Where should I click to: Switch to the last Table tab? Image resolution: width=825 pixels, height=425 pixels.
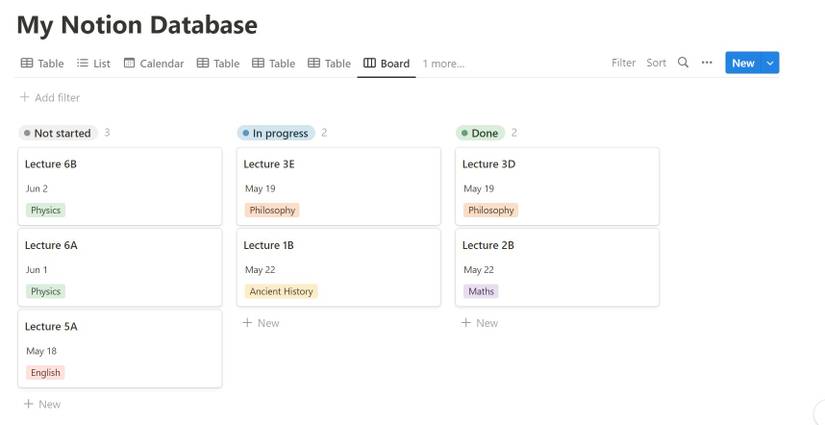click(x=329, y=63)
